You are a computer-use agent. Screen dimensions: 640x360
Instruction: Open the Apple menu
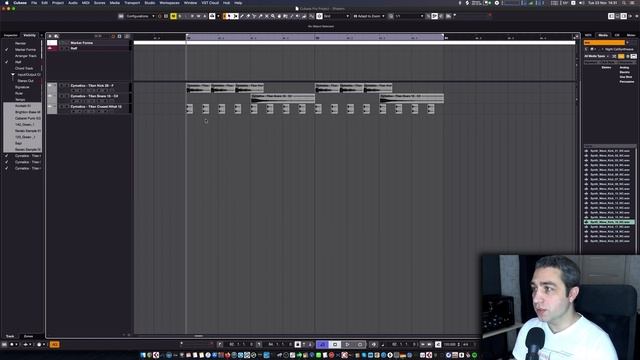point(7,3)
